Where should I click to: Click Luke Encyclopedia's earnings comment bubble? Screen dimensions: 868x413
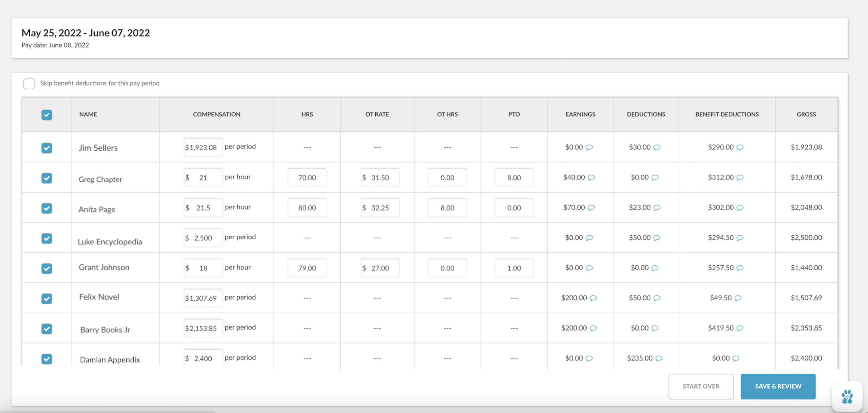click(590, 238)
